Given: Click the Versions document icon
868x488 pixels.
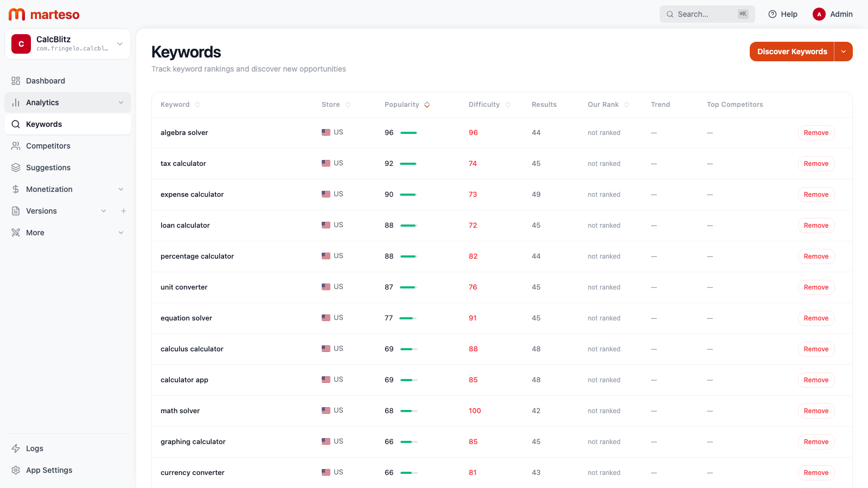Looking at the screenshot, I should [x=16, y=211].
